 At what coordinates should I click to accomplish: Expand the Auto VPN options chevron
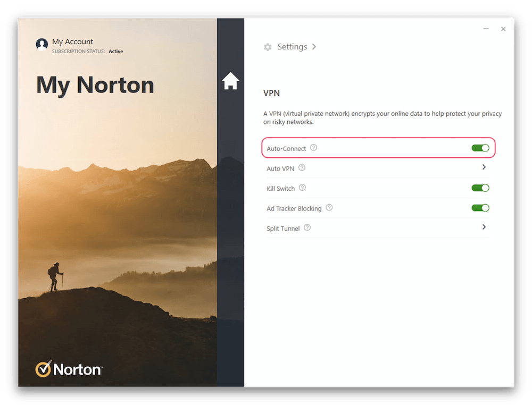(x=484, y=167)
